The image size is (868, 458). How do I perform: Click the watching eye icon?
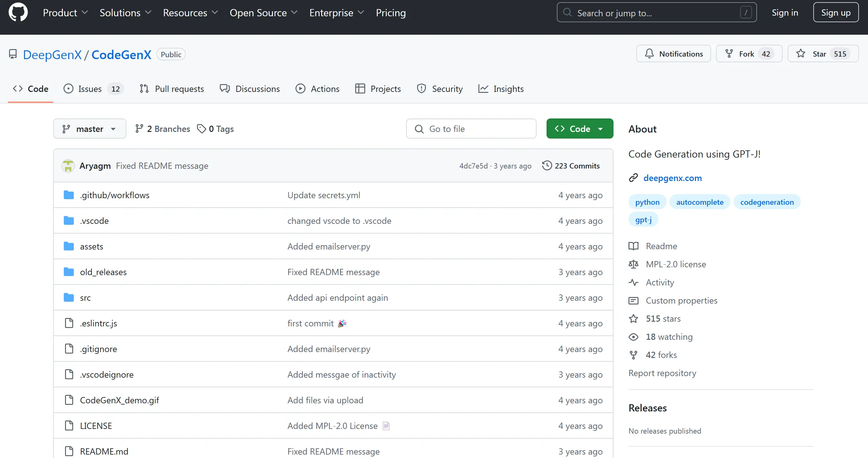click(633, 337)
